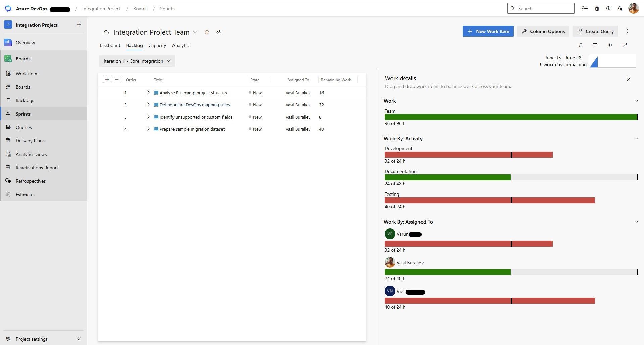The width and height of the screenshot is (644, 345).
Task: Open sprint settings gear icon
Action: [610, 45]
